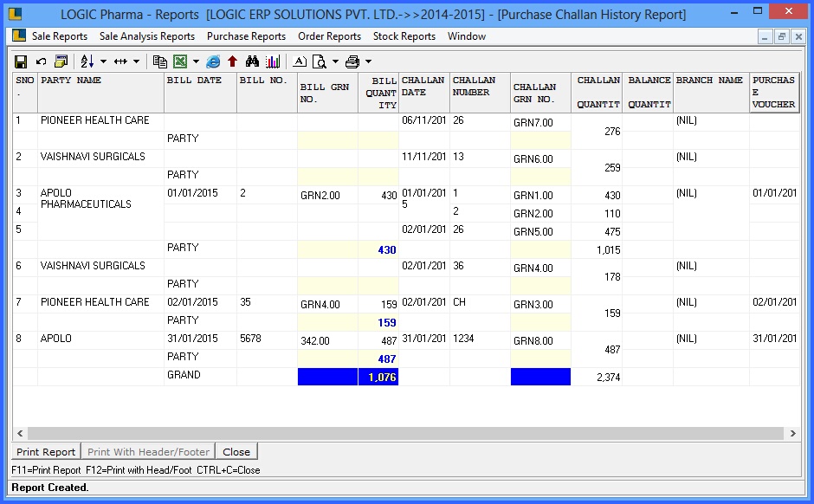Viewport: 814px width, 504px height.
Task: Click the GRAND label cell
Action: click(184, 375)
